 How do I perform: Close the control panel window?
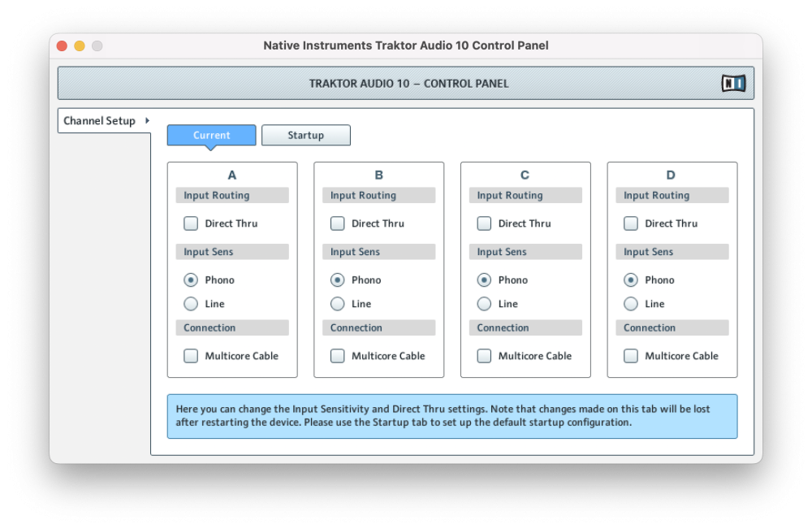click(63, 46)
